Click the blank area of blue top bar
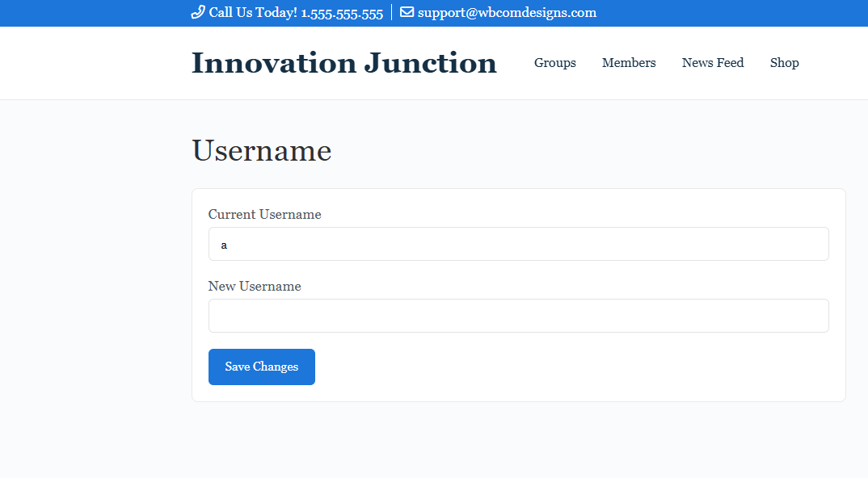The height and width of the screenshot is (478, 868). point(727,13)
